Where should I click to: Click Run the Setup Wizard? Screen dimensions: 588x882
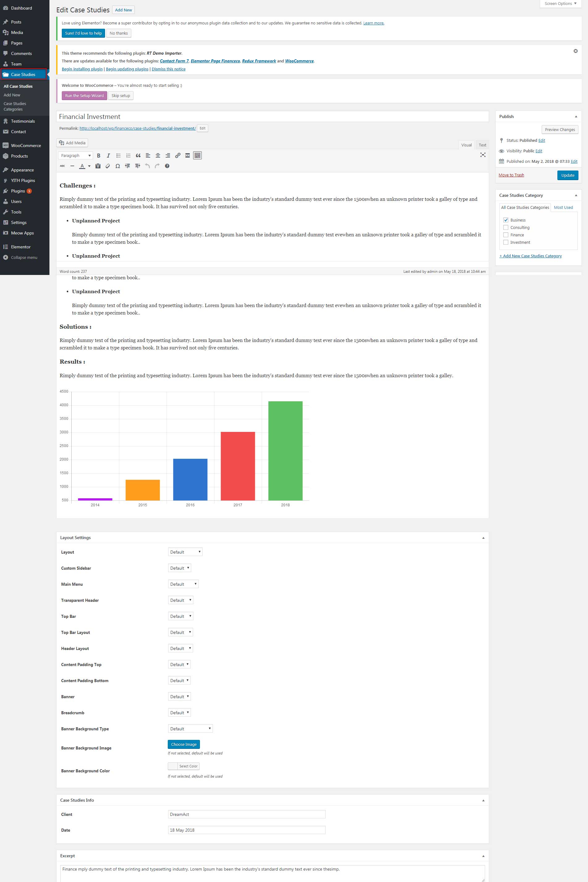84,95
